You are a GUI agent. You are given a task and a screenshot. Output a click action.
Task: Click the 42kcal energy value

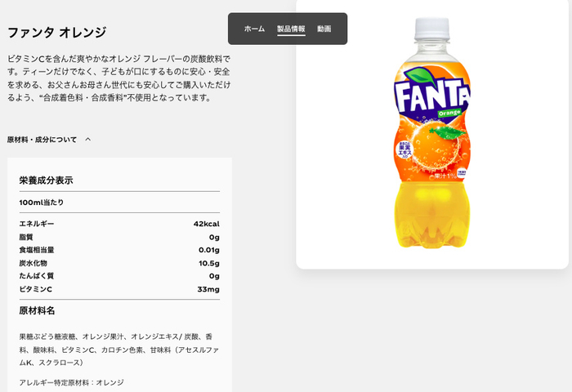pos(207,224)
